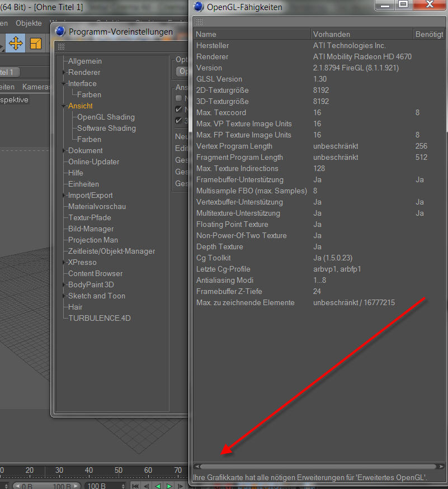Open the Textur-Pfade preferences page
The height and width of the screenshot is (489, 448).
click(x=89, y=218)
